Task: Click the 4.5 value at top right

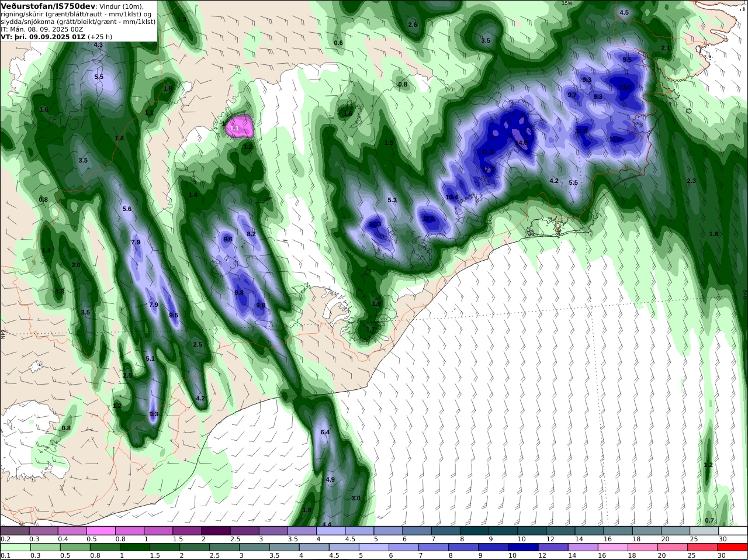Action: pos(624,12)
